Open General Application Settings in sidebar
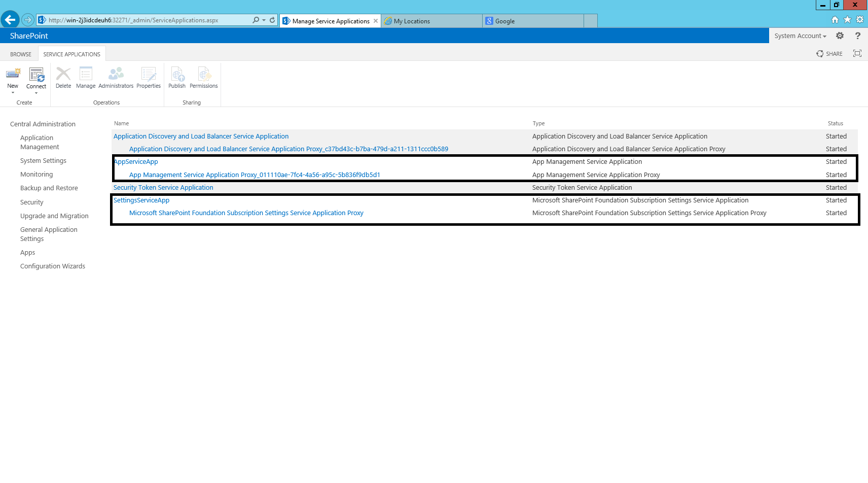 [x=49, y=234]
